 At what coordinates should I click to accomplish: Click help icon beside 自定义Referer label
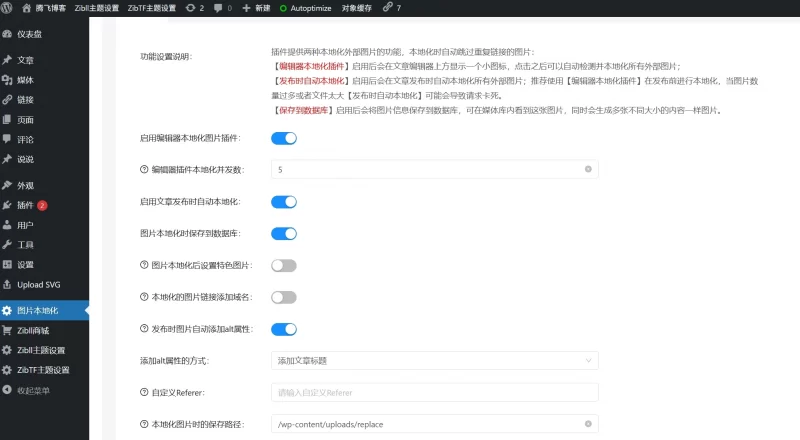coord(144,392)
